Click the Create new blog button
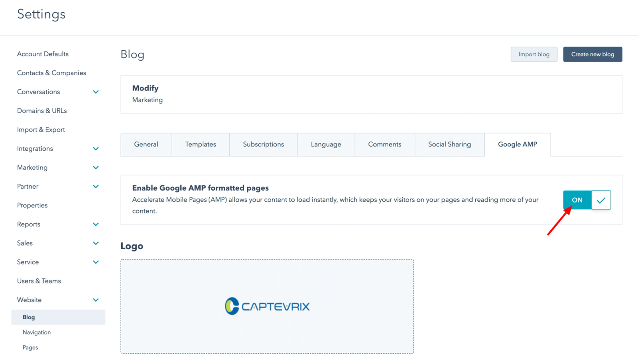Viewport: 638px width, 364px height. click(593, 54)
